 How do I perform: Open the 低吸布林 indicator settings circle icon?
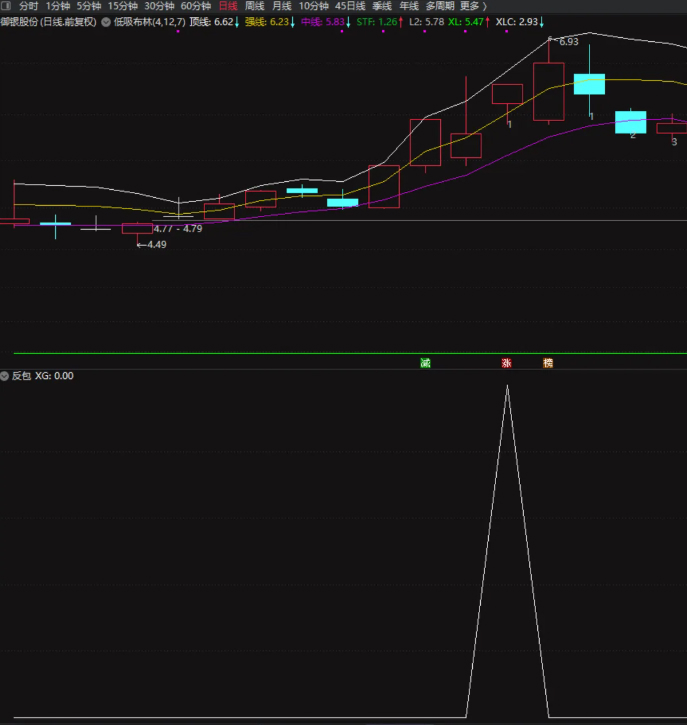click(106, 22)
